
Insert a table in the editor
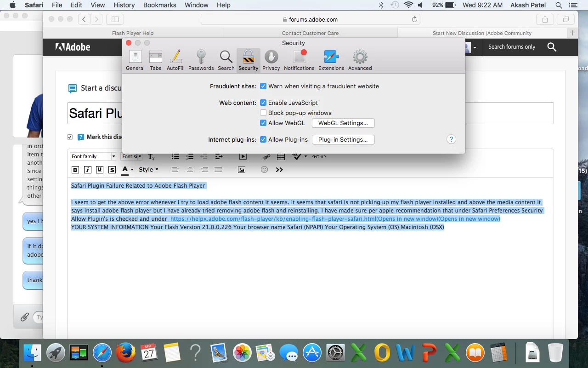coord(281,157)
